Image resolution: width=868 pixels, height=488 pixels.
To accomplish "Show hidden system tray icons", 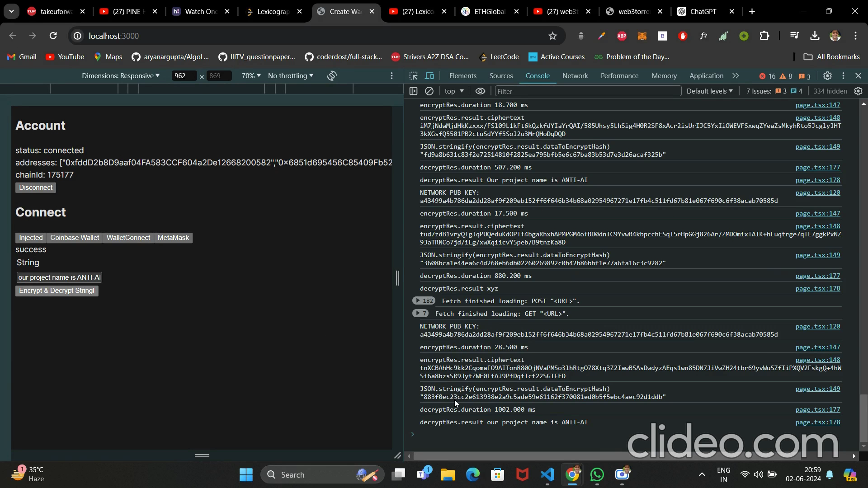I will pyautogui.click(x=702, y=475).
